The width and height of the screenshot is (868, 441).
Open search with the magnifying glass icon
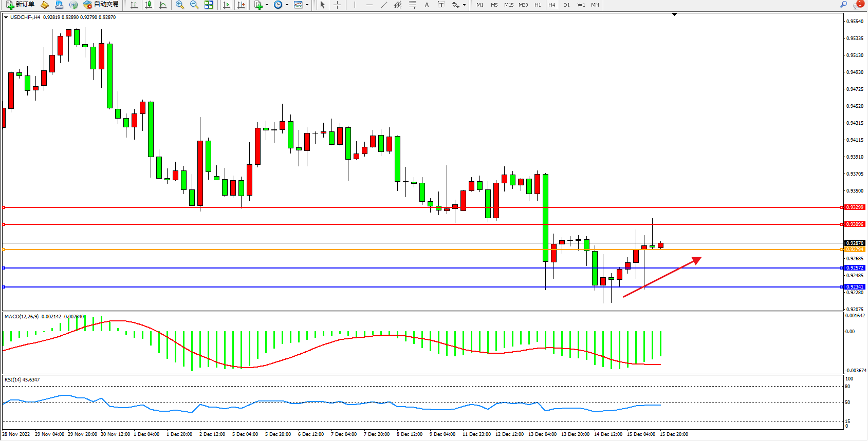843,5
